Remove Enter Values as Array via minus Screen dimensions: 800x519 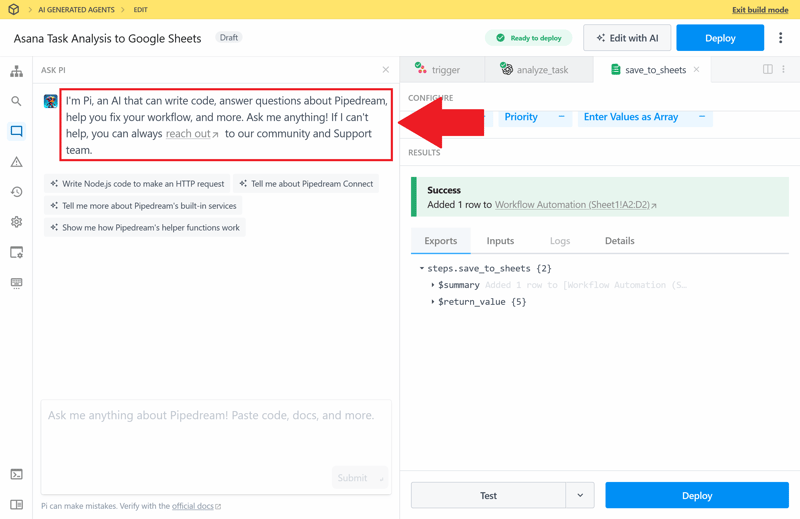[x=702, y=116]
